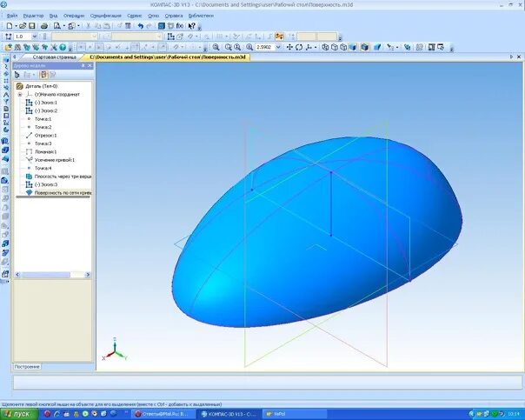
Task: Pin the model tree panel
Action: [x=83, y=66]
